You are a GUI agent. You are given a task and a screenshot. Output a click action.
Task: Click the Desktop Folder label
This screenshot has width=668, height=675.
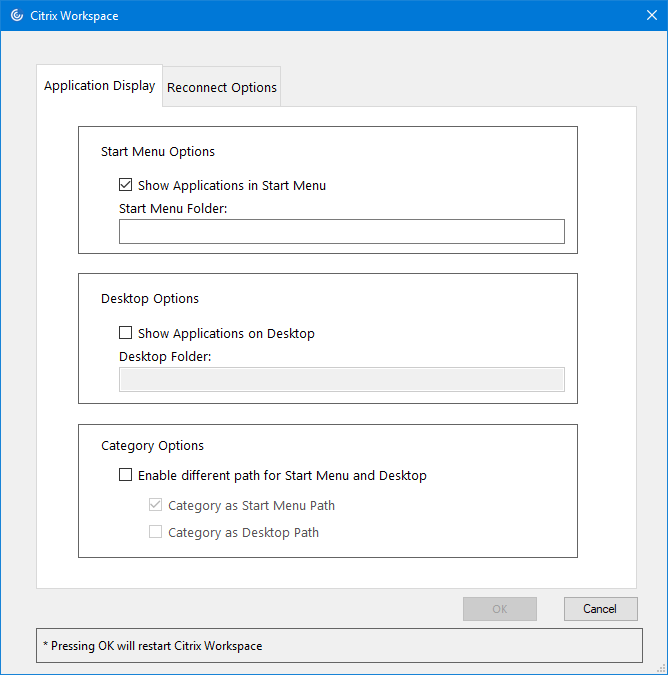pos(165,356)
